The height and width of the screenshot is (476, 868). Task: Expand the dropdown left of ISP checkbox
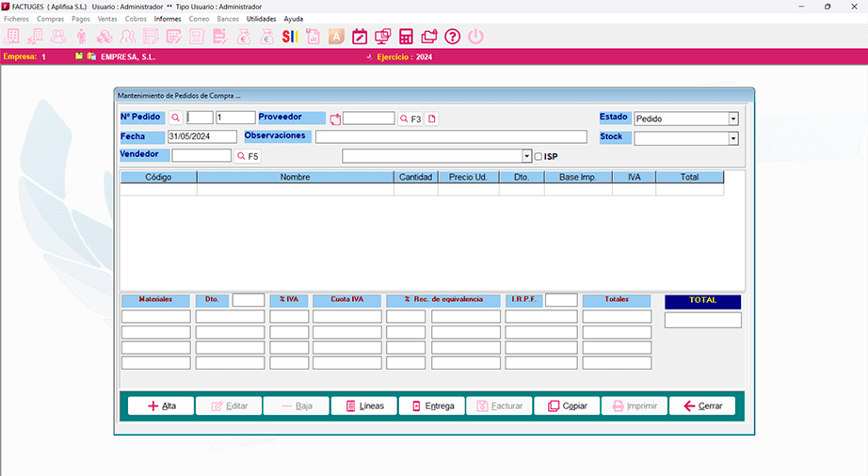point(526,156)
